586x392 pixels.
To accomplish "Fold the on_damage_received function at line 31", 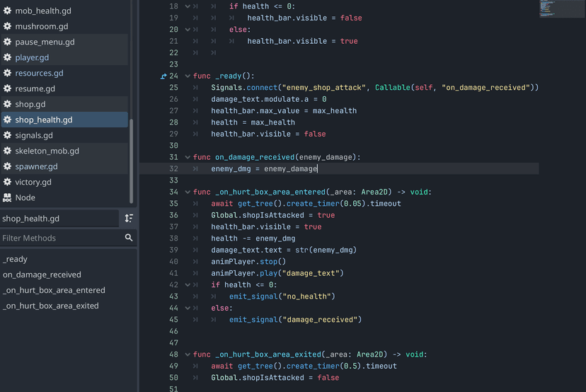I will 188,157.
